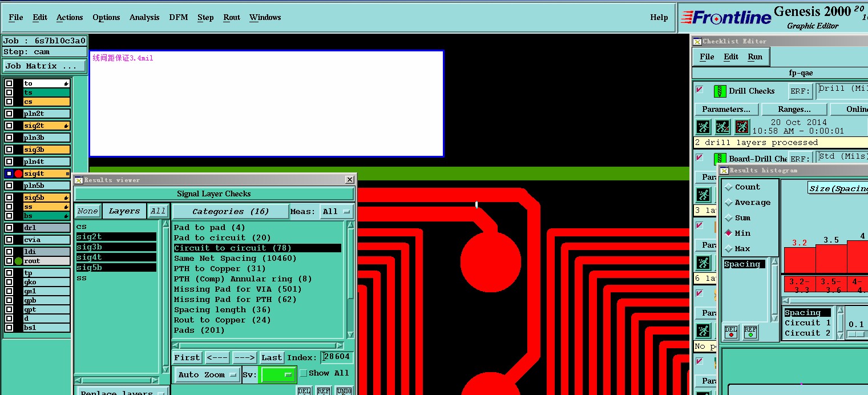This screenshot has width=868, height=395.
Task: Select sig3b in Layers list
Action: [116, 247]
